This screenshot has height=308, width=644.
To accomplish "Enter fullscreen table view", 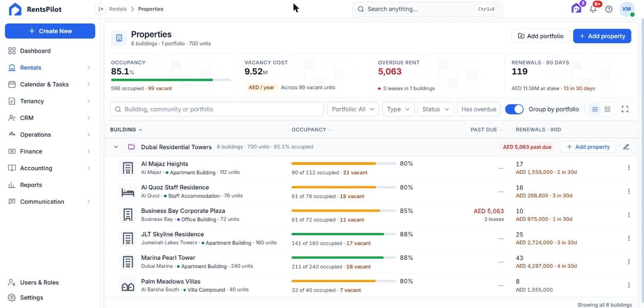I will coord(625,109).
